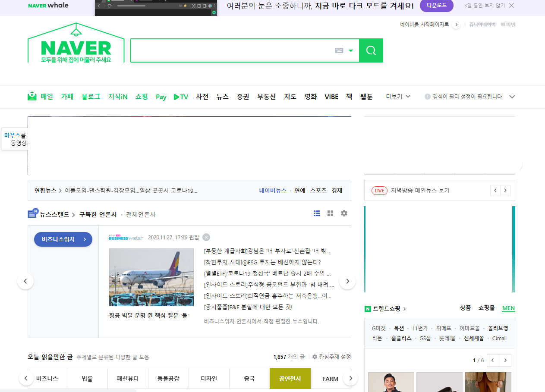545x392 pixels.
Task: Open the 블로그 menu item
Action: point(91,97)
